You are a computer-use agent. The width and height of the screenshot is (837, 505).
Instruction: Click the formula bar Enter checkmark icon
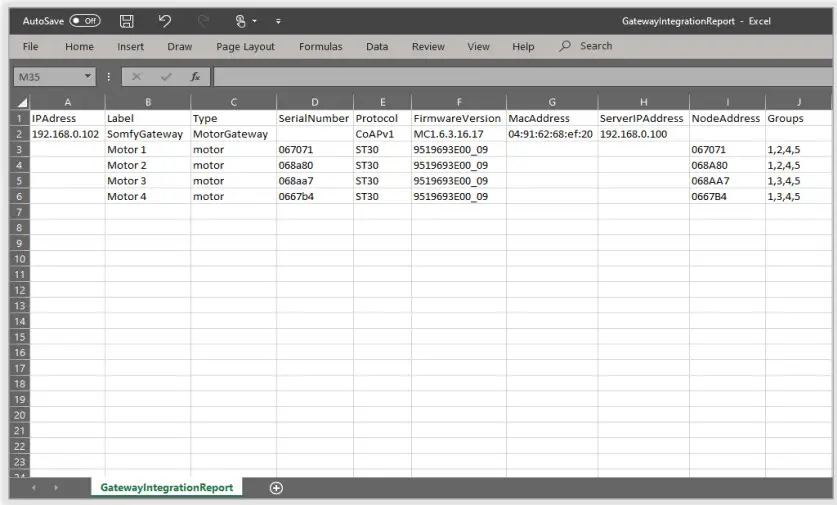166,77
